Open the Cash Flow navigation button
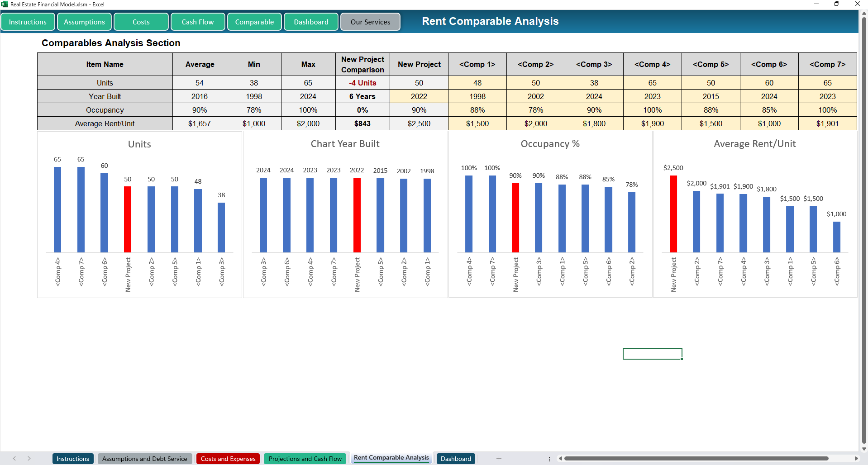Screen dimensions: 868x465 point(198,22)
